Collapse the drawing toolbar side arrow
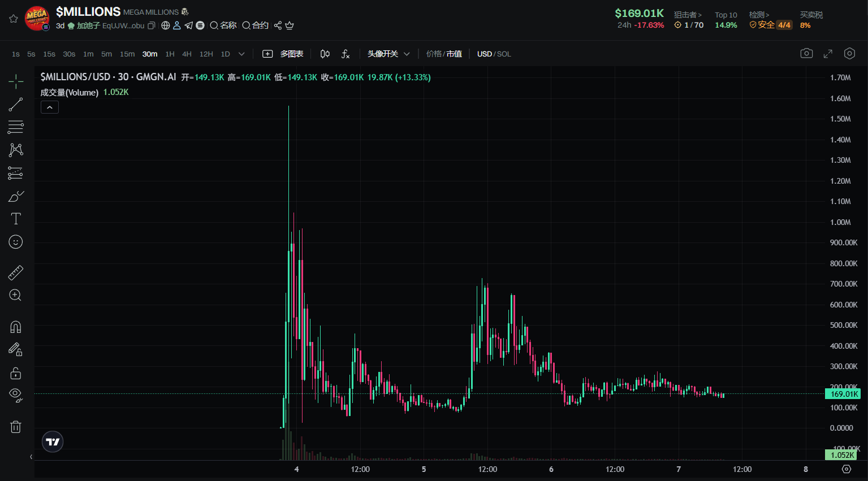 pyautogui.click(x=31, y=457)
